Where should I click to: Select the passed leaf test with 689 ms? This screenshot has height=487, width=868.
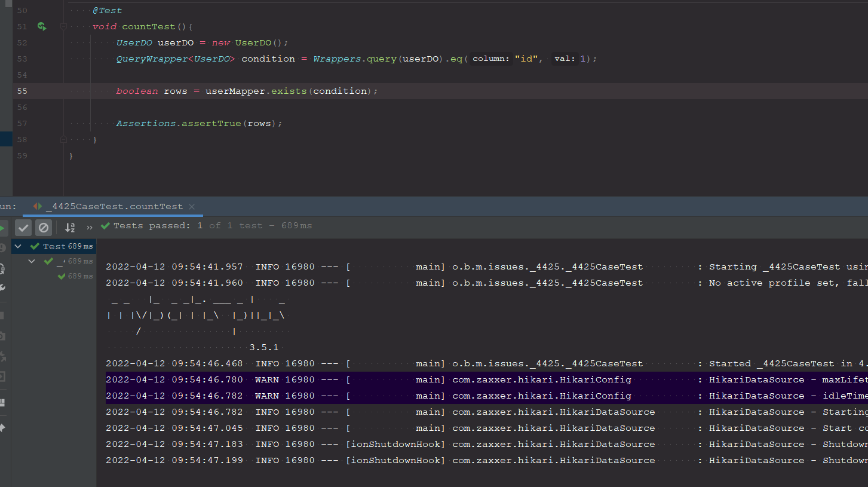75,276
